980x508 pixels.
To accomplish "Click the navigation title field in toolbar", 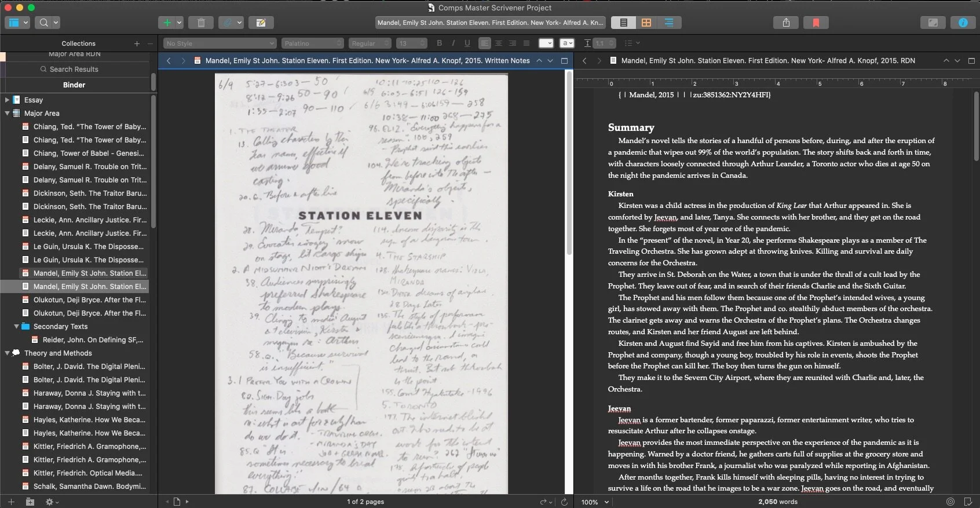I will pos(490,23).
